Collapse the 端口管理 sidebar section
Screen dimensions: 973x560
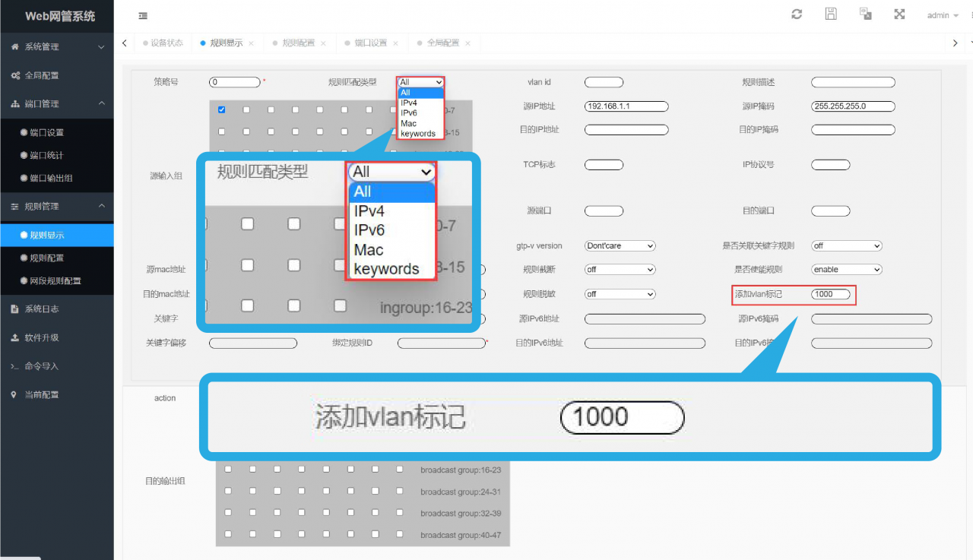pos(57,103)
